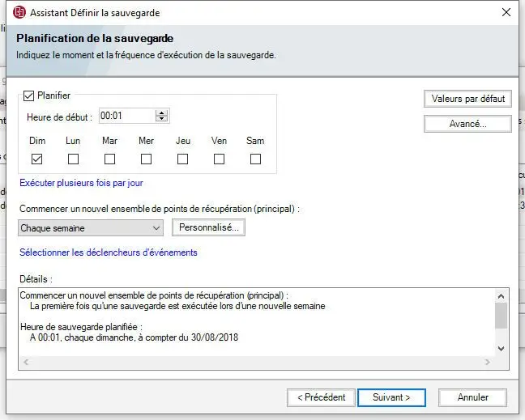Click the backup assistant app icon in title bar

(x=19, y=12)
